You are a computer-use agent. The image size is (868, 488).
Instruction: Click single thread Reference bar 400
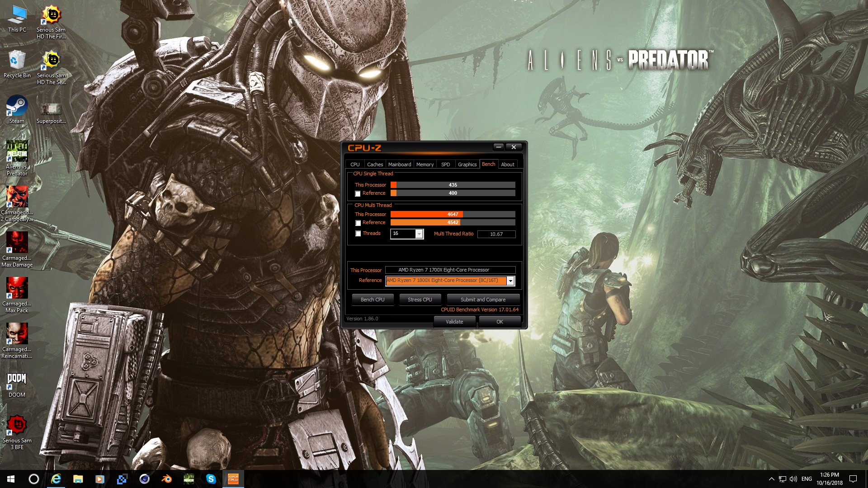point(453,193)
